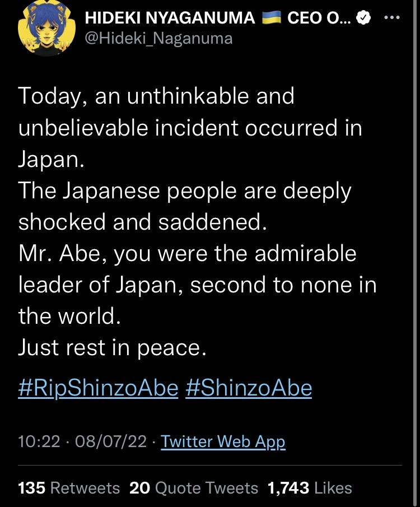Open the three-dot more options menu
This screenshot has height=507, width=420.
click(x=392, y=17)
